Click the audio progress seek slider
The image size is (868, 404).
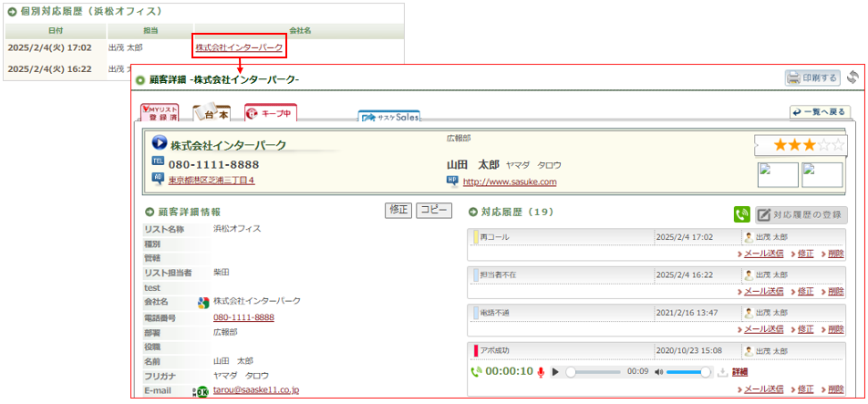(x=594, y=372)
